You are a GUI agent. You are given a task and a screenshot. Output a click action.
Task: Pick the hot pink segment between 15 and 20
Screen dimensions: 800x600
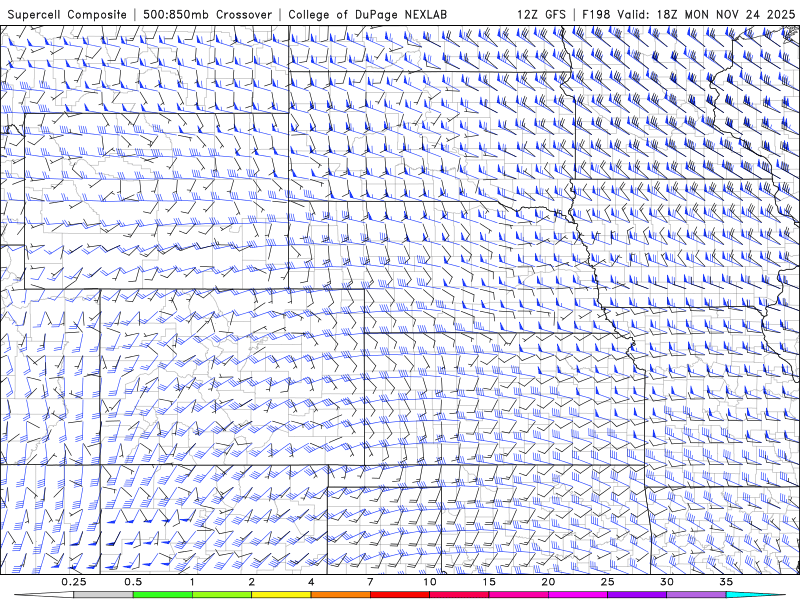(x=518, y=595)
